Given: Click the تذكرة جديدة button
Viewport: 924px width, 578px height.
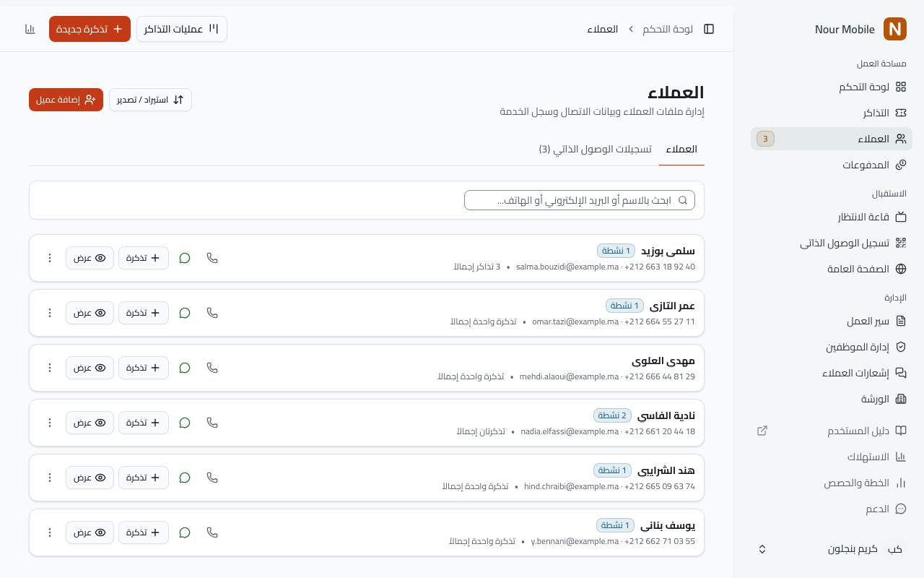Looking at the screenshot, I should [90, 29].
